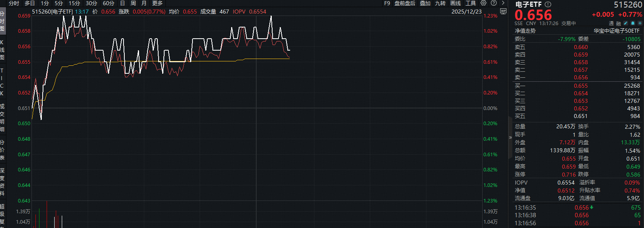This screenshot has height=228, width=644.
Task: Open chart settings gear icon
Action: pyautogui.click(x=483, y=3)
